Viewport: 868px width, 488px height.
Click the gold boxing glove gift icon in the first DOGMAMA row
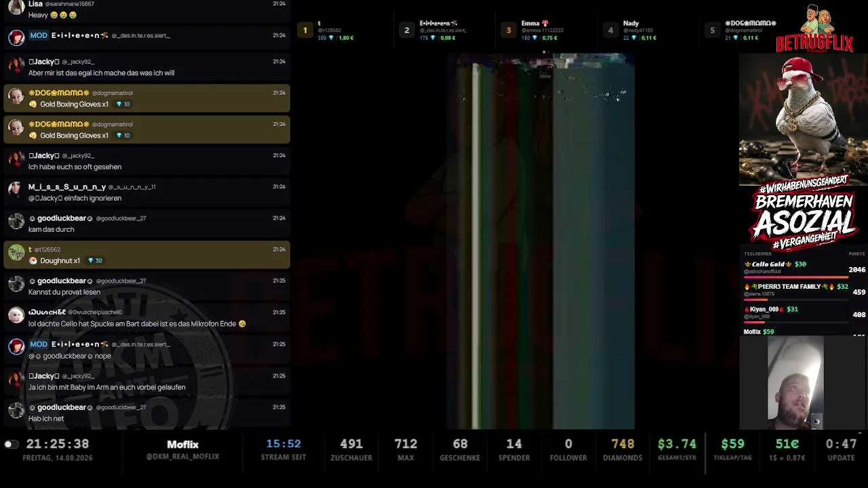pyautogui.click(x=33, y=104)
